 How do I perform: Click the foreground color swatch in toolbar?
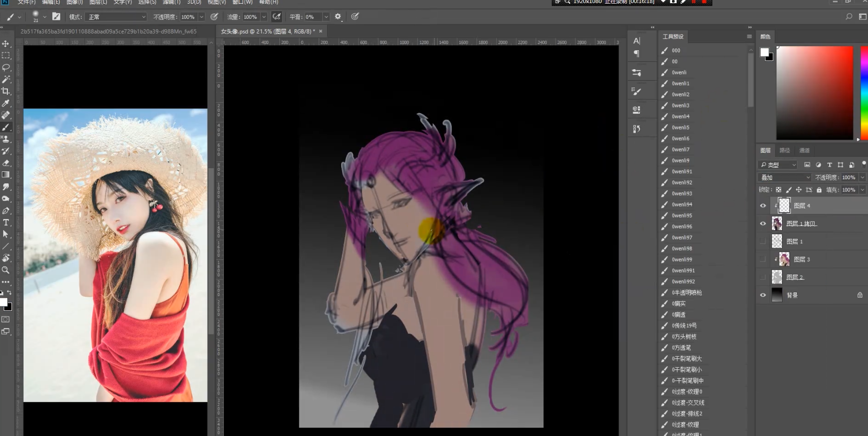[x=3, y=302]
